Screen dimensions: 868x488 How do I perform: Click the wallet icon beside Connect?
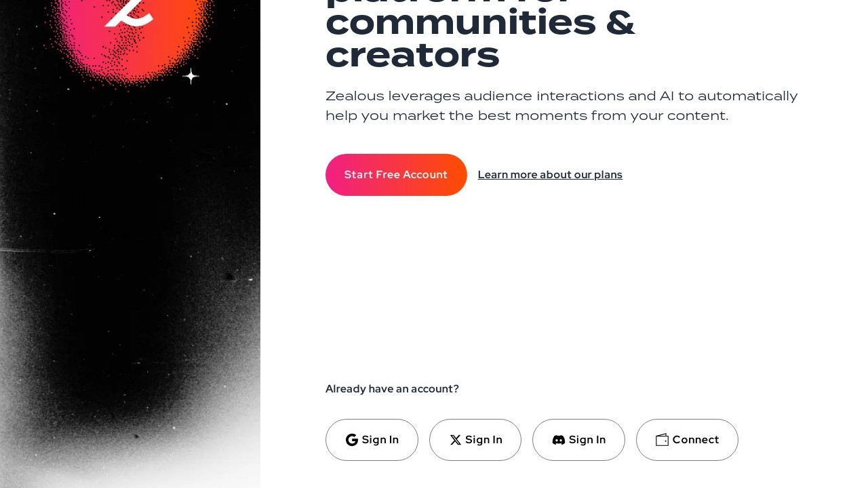(x=662, y=440)
